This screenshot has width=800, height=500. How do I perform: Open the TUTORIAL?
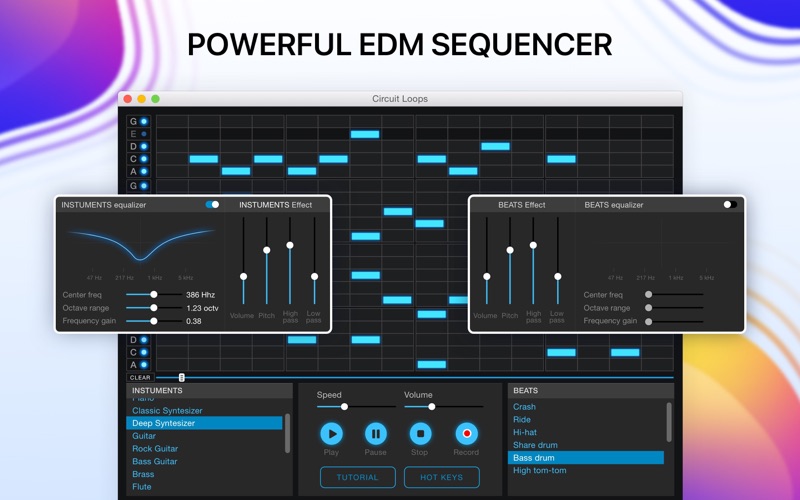pyautogui.click(x=358, y=477)
